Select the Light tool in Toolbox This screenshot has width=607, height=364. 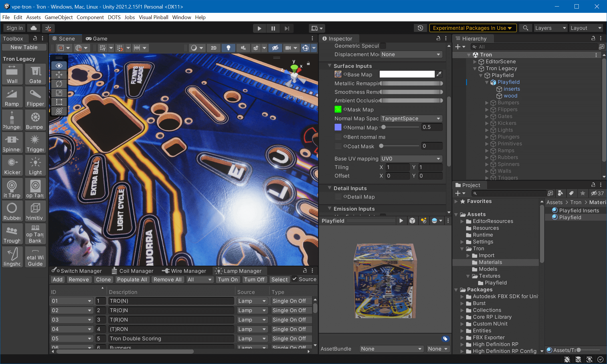coord(35,166)
